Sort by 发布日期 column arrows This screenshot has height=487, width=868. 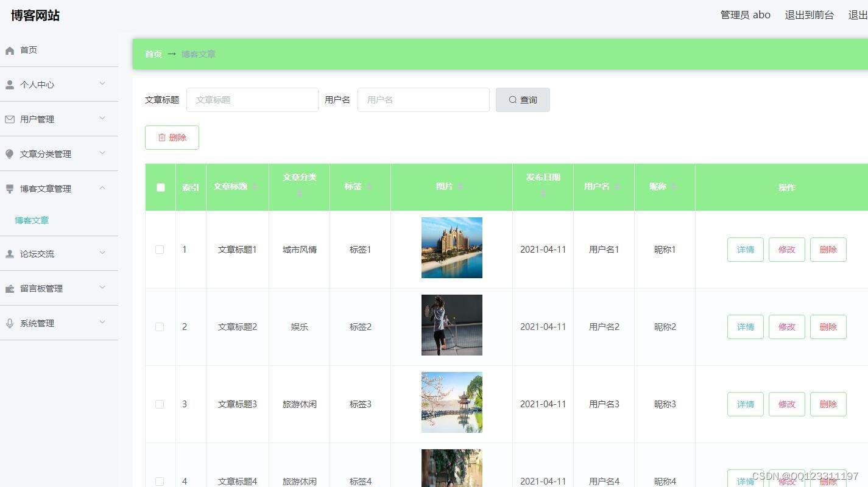pyautogui.click(x=543, y=193)
